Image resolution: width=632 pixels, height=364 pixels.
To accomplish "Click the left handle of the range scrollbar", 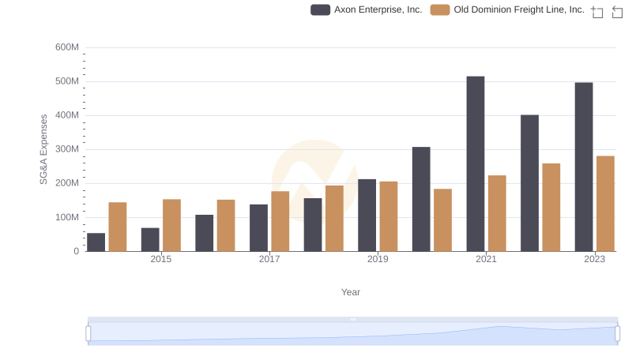I will tap(88, 334).
